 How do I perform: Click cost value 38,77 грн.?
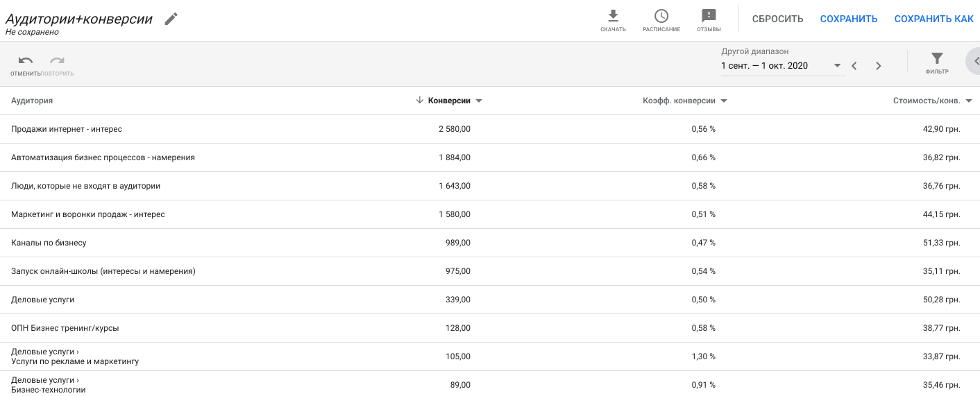942,328
